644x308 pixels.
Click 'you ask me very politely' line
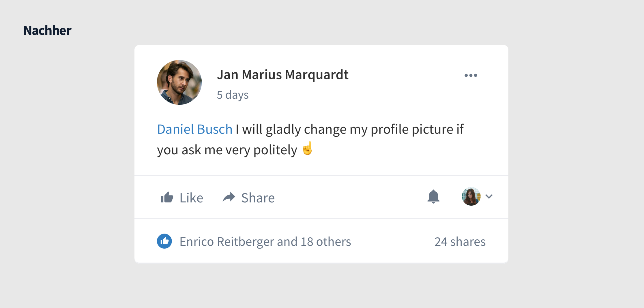click(227, 150)
